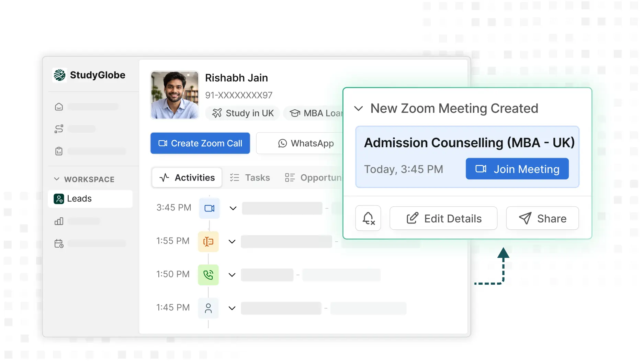Expand the 1:45 PM activity entry
The image size is (644, 361).
[x=232, y=308]
